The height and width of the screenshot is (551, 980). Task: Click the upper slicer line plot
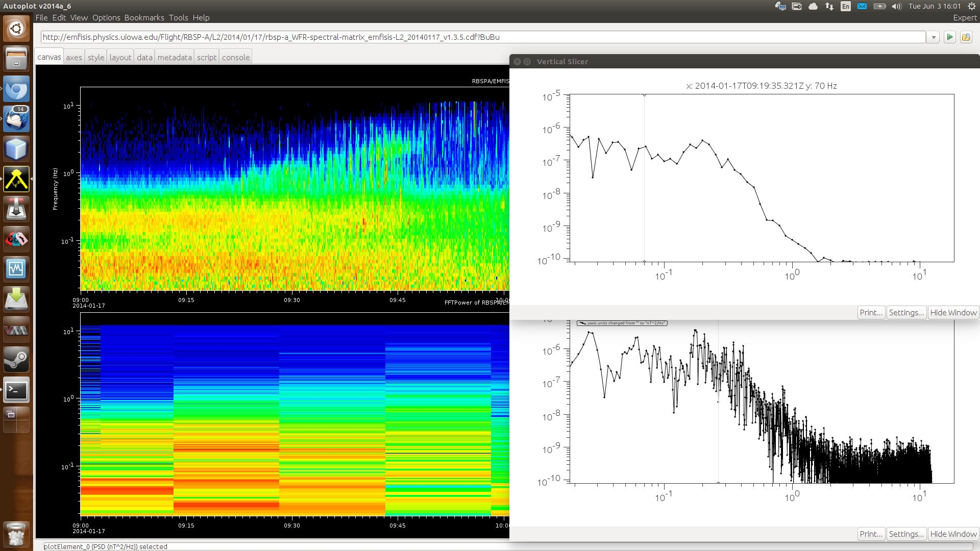[762, 178]
